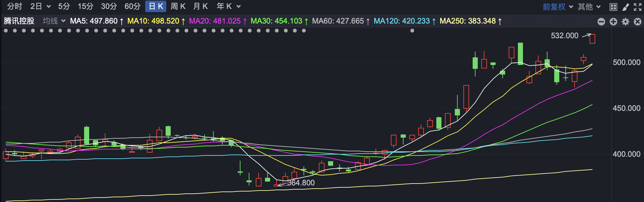
Task: Zoom out chart with minus icon
Action: [601, 22]
